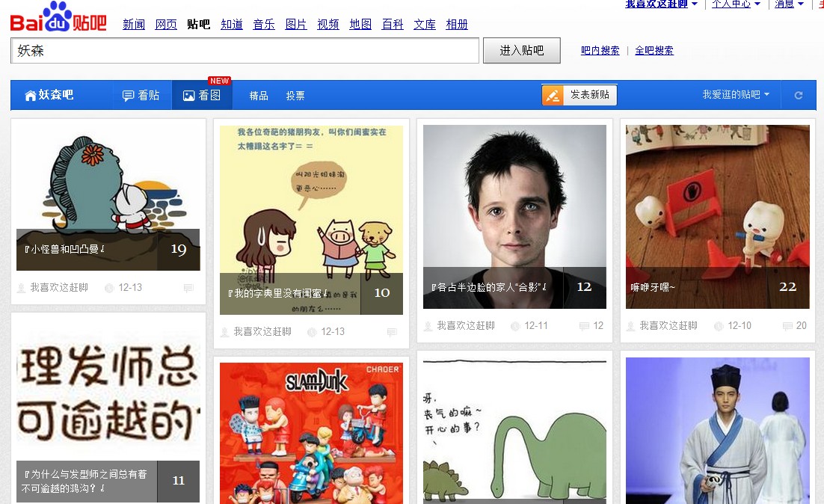824x504 pixels.
Task: Click image count 22 on tooth toy card
Action: (x=787, y=287)
